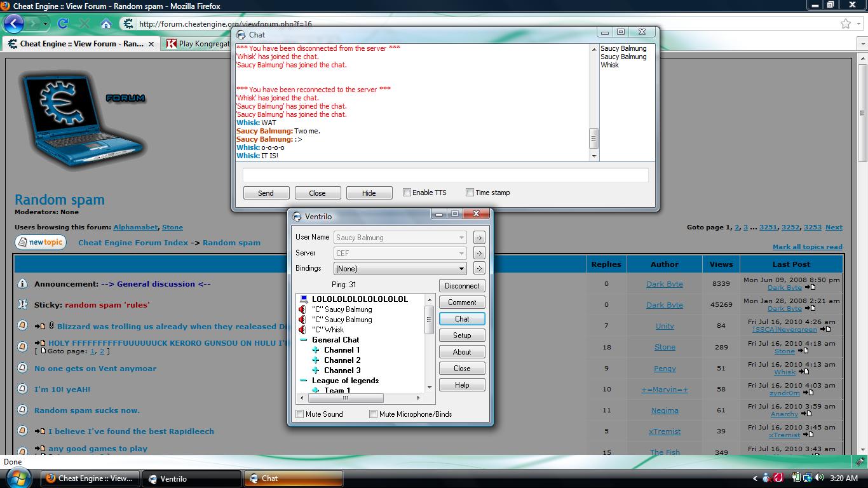Go back using Firefox's back arrow
Viewport: 868px width, 488px height.
pos(14,24)
